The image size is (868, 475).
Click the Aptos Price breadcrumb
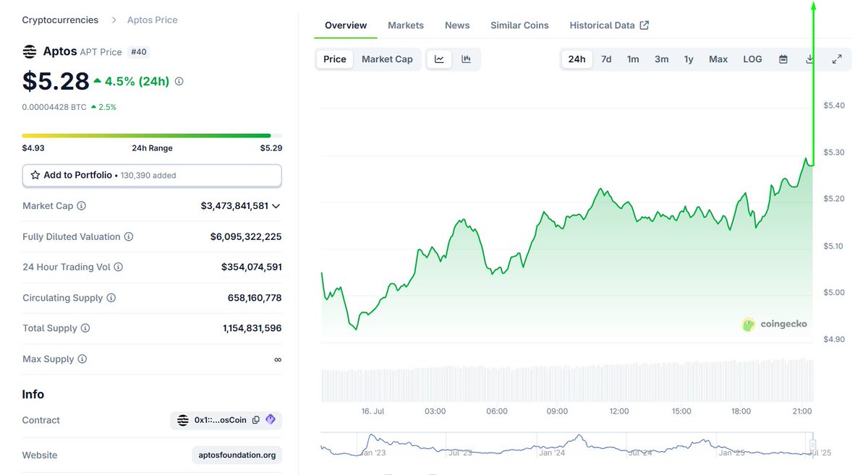point(153,20)
